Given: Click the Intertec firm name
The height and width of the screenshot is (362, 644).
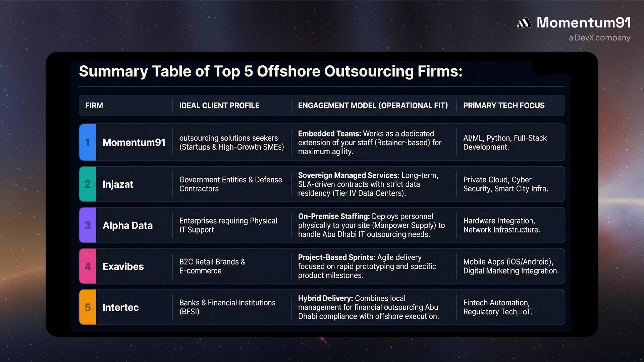Looking at the screenshot, I should click(x=120, y=307).
